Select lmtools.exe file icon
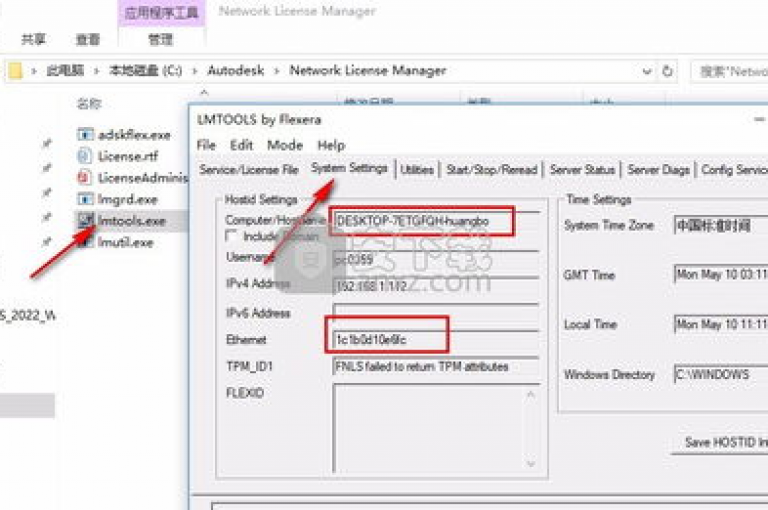 point(85,220)
